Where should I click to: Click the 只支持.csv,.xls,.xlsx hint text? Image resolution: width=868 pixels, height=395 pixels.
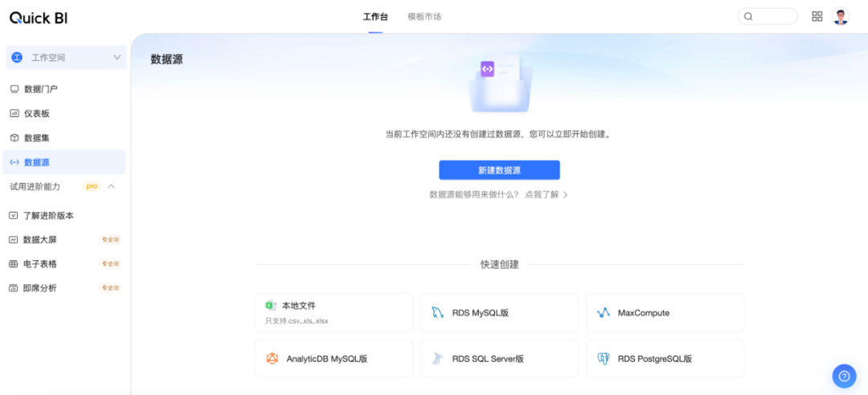click(297, 321)
